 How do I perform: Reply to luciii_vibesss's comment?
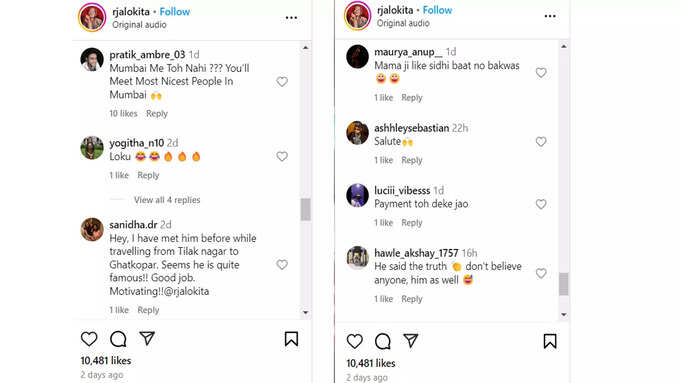pyautogui.click(x=412, y=223)
